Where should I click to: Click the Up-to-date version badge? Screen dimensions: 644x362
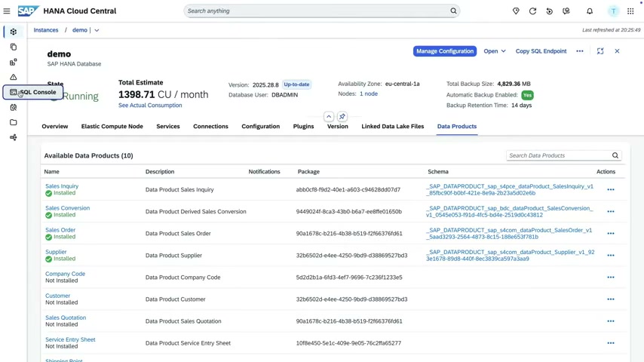(x=296, y=84)
